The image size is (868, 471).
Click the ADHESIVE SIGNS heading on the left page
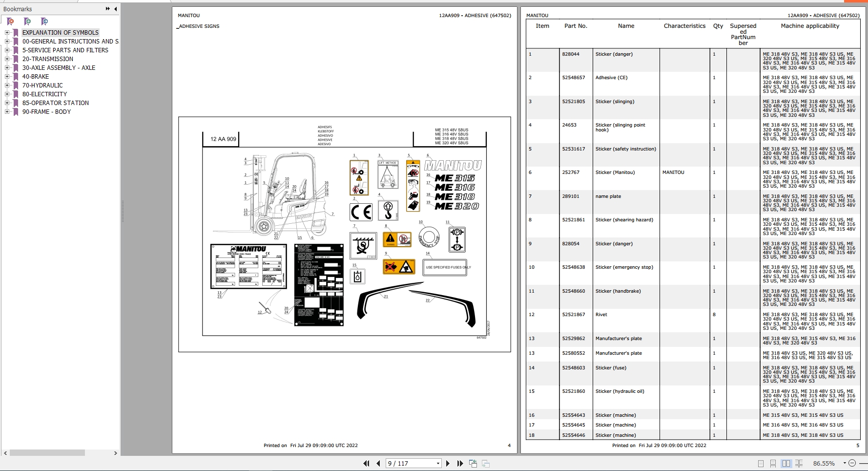(x=199, y=26)
